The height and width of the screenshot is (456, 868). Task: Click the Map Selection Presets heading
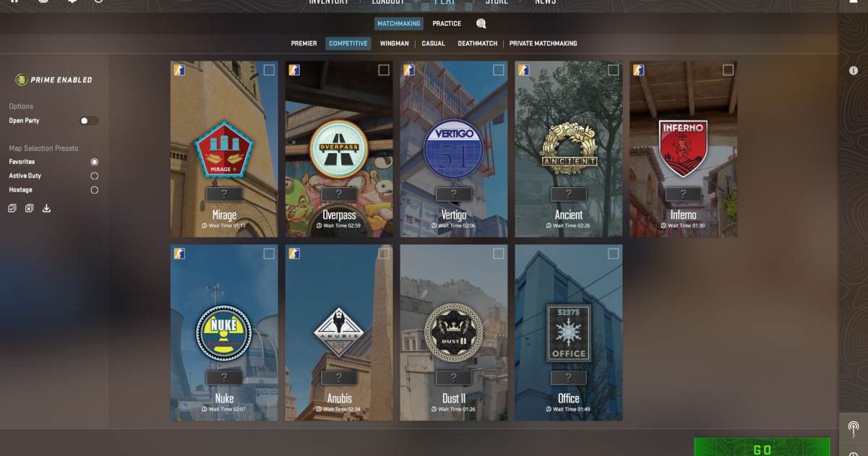pos(43,148)
